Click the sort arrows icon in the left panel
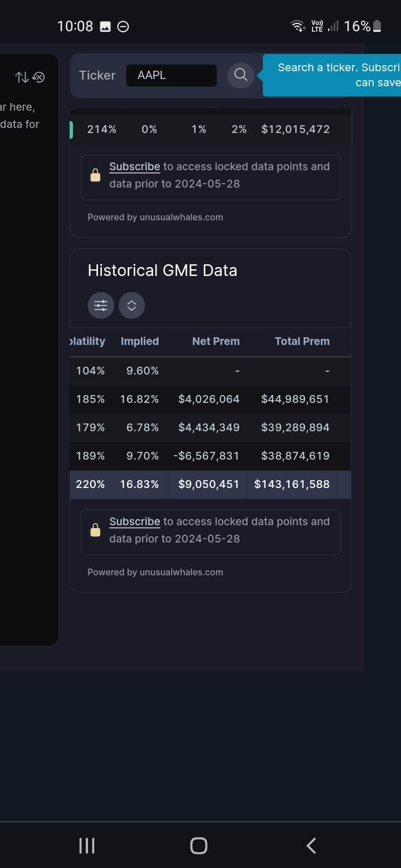The image size is (401, 868). pos(22,77)
